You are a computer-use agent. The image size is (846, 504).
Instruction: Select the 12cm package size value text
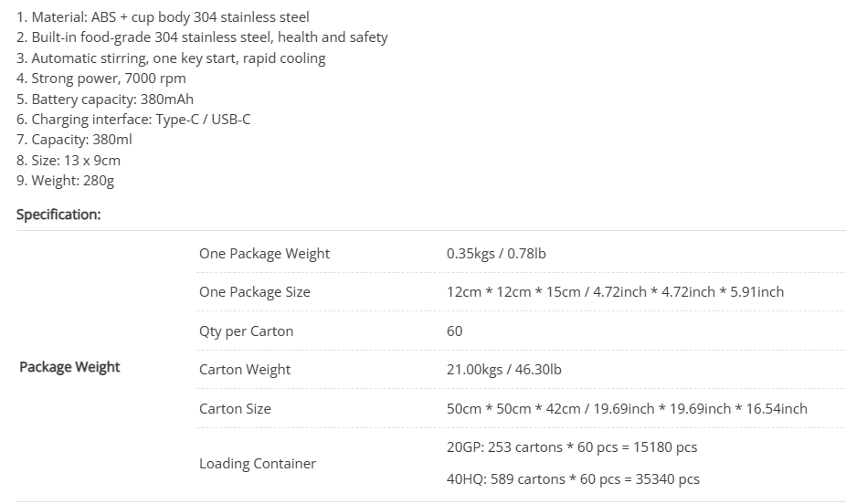tap(615, 292)
